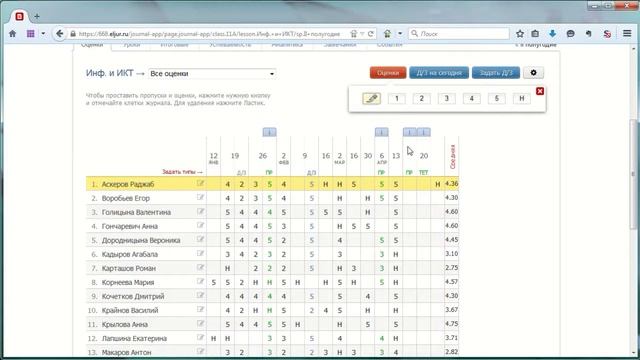
Task: Bookmark this page with the star icon
Action: pyautogui.click(x=520, y=34)
